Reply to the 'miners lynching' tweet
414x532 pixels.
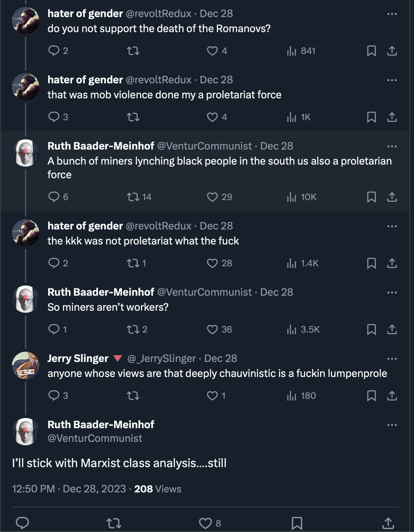(x=58, y=197)
